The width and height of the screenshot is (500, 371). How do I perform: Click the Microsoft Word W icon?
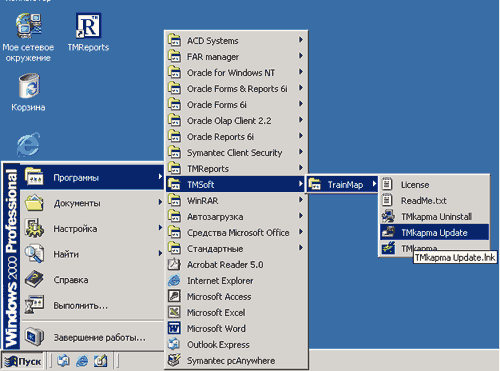click(x=174, y=328)
